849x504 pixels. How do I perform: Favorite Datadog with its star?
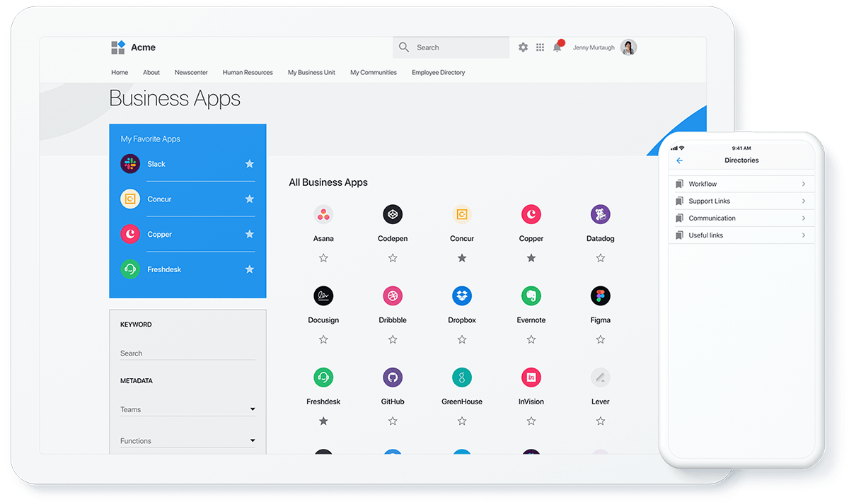pos(601,258)
